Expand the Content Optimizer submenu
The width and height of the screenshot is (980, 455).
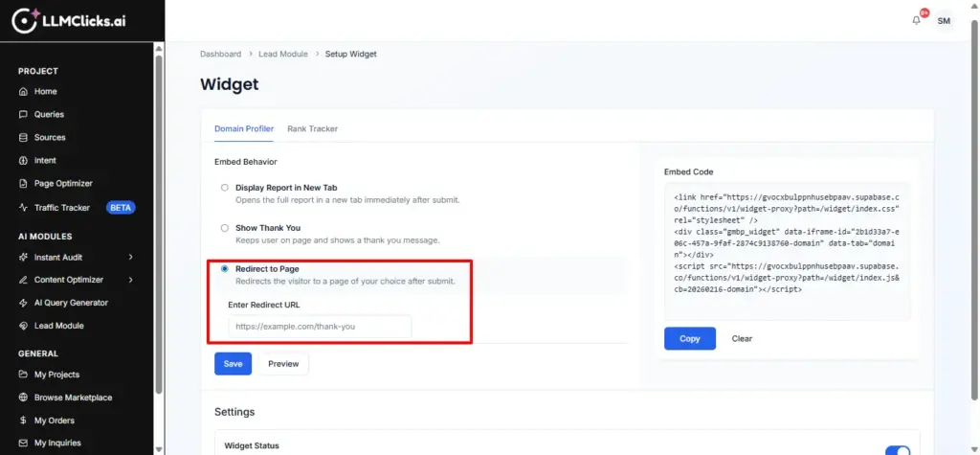pos(130,280)
